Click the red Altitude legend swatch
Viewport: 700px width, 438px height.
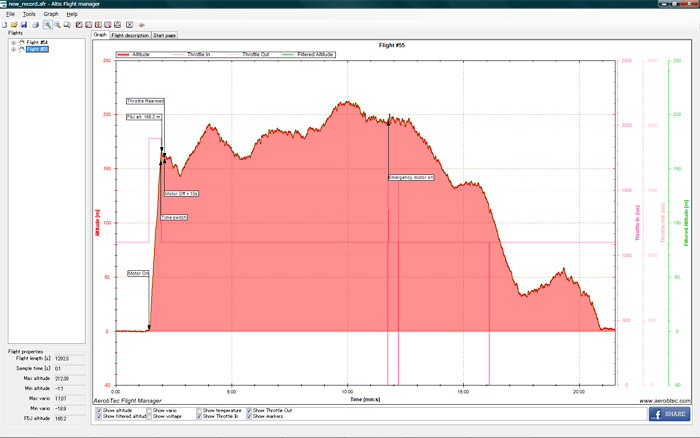point(123,54)
